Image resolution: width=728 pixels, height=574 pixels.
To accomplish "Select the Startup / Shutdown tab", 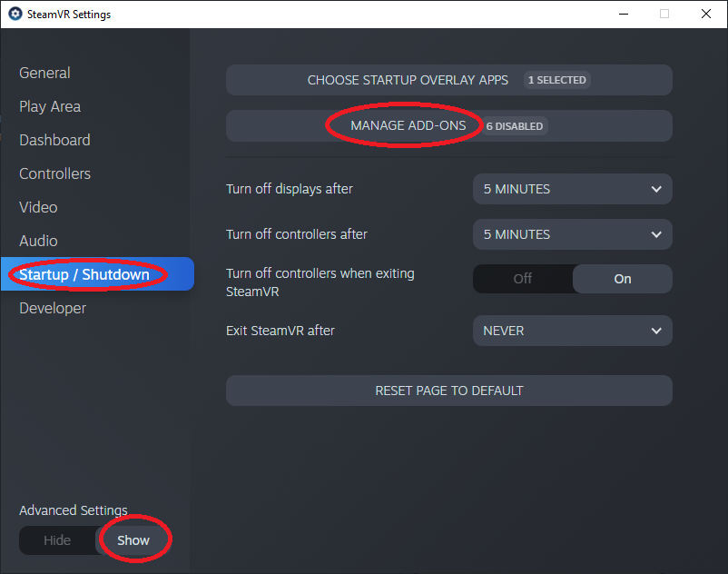I will (x=97, y=274).
